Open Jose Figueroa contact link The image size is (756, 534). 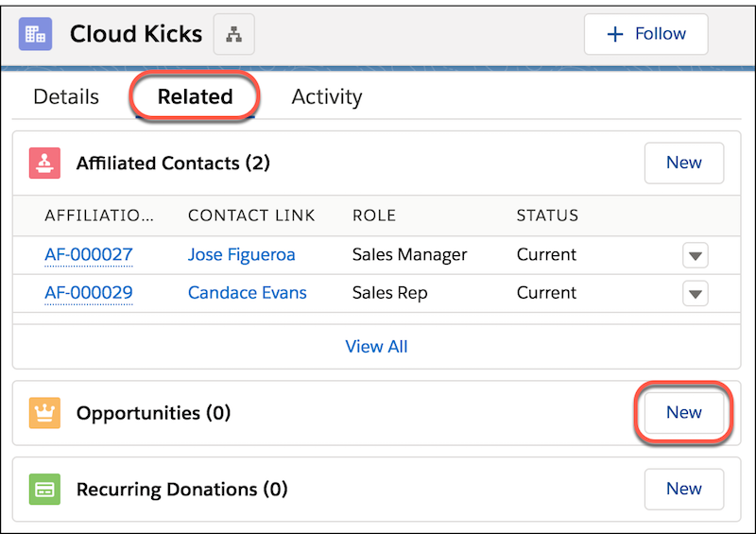pos(242,254)
